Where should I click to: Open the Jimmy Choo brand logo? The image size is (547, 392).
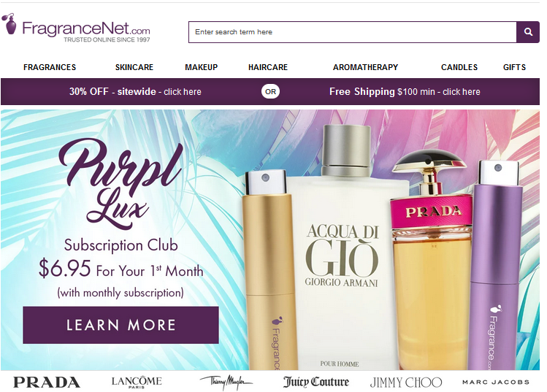406,383
